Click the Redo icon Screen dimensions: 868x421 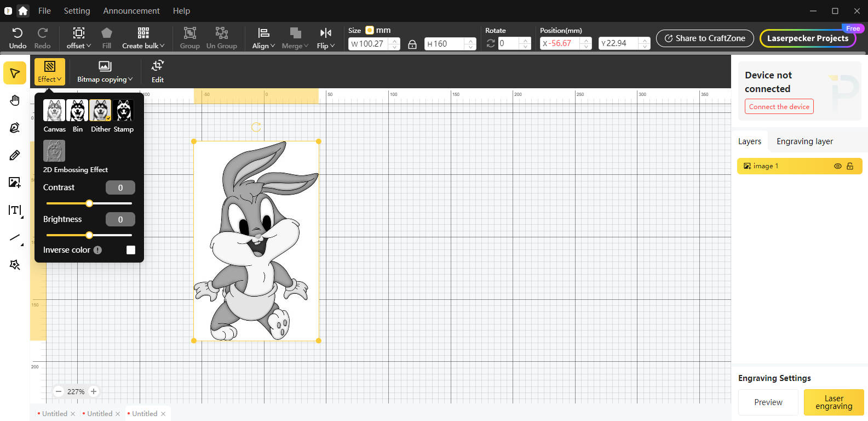click(x=42, y=33)
